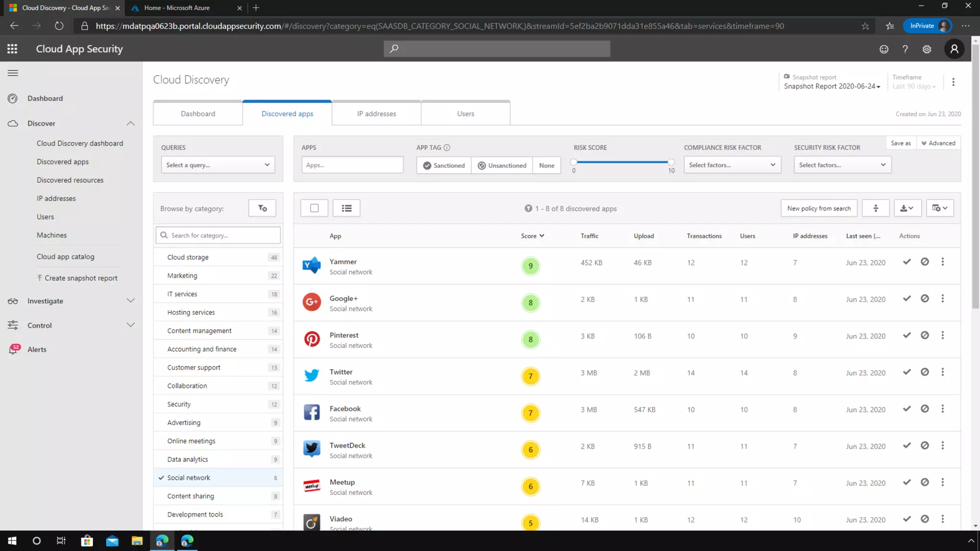The image size is (980, 551).
Task: Click the right handle of the risk score slider
Action: pos(671,162)
